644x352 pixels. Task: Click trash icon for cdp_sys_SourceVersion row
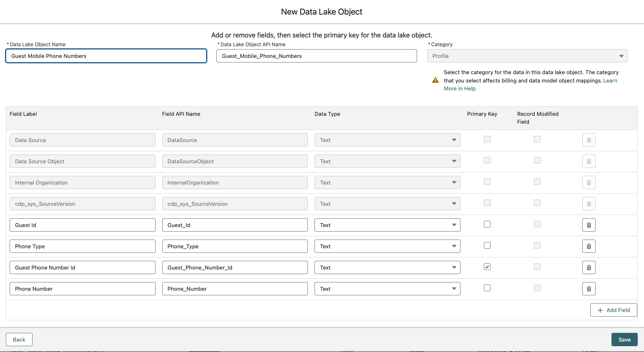click(x=589, y=204)
